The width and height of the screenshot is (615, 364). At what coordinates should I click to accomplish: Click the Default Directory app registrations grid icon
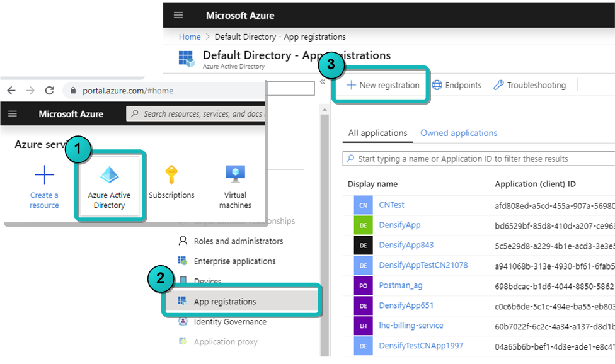pyautogui.click(x=187, y=59)
